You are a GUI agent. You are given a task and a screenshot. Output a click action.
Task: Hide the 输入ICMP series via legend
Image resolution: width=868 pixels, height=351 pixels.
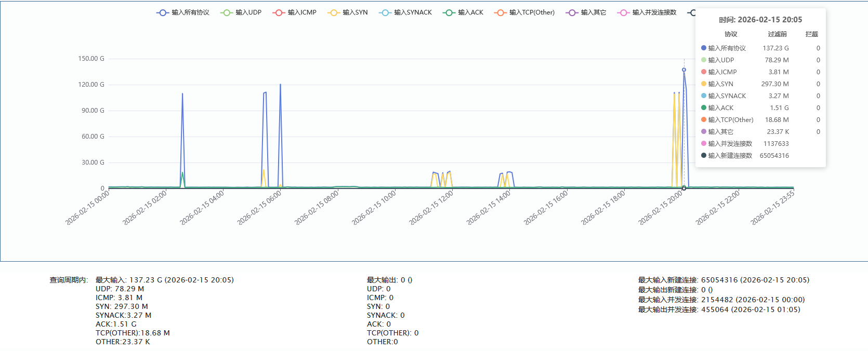pyautogui.click(x=295, y=12)
